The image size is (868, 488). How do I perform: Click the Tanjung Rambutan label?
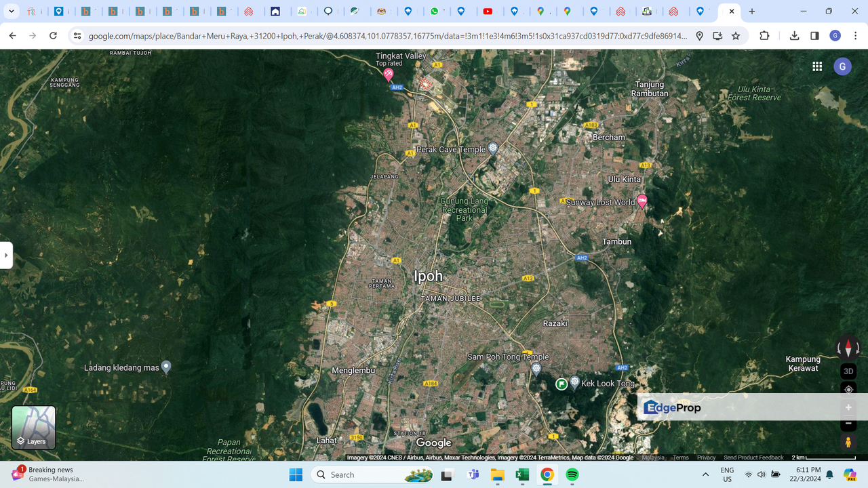point(650,89)
